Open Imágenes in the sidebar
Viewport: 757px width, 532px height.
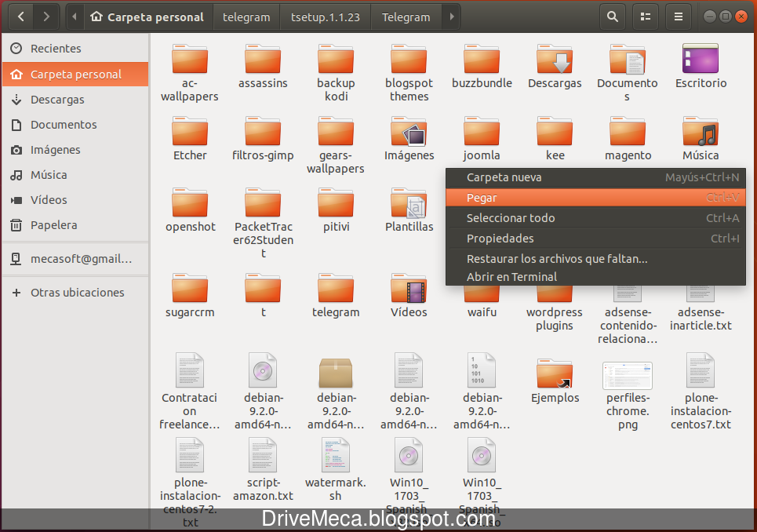click(x=75, y=150)
